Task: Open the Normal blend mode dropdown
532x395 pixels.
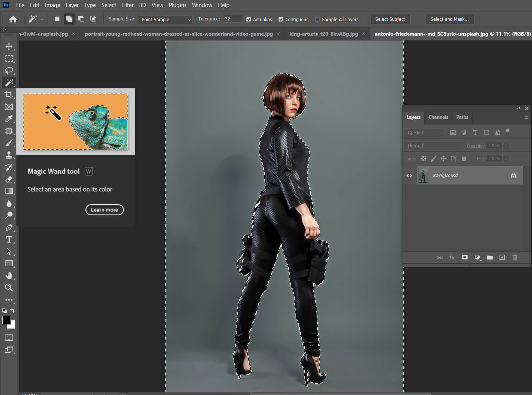Action: click(434, 146)
